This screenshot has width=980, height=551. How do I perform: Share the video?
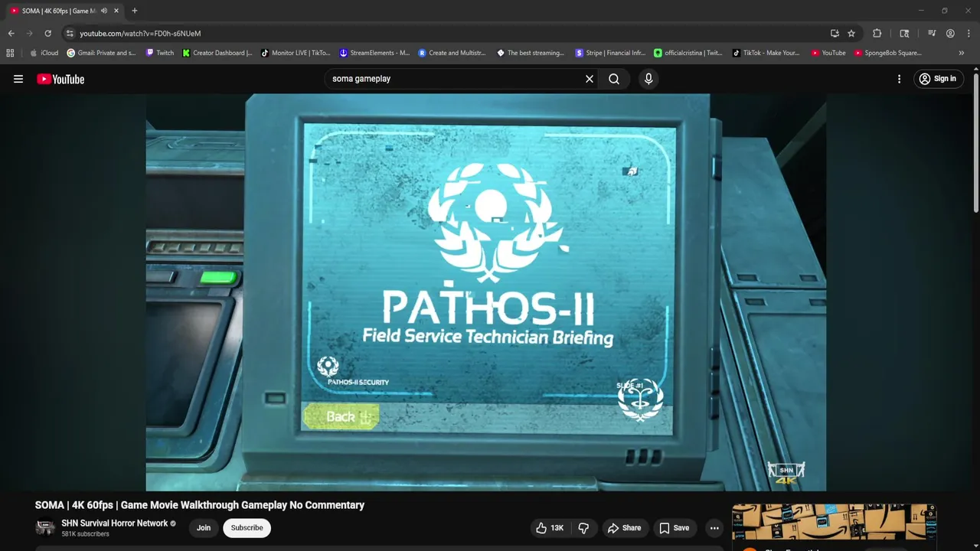click(x=624, y=528)
